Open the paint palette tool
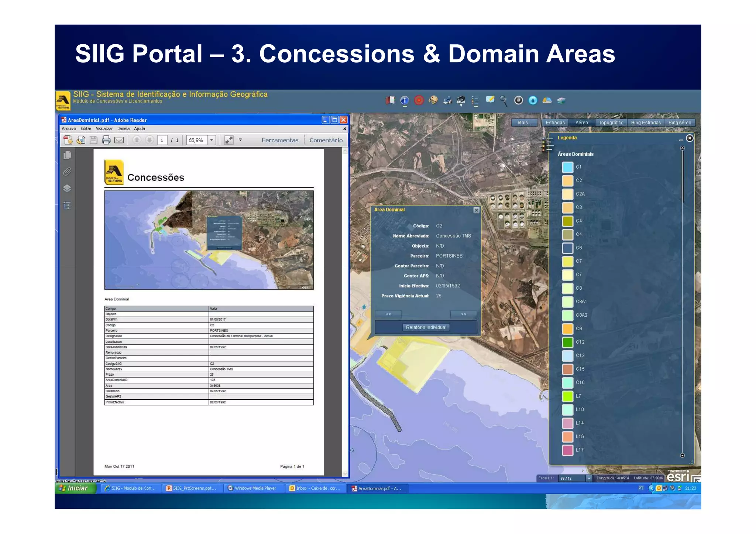756x534 pixels. [433, 100]
